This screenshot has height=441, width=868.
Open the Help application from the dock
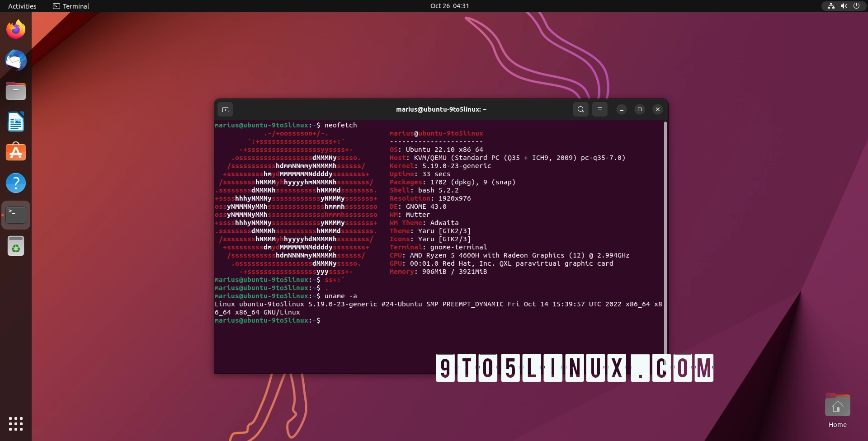[x=16, y=183]
